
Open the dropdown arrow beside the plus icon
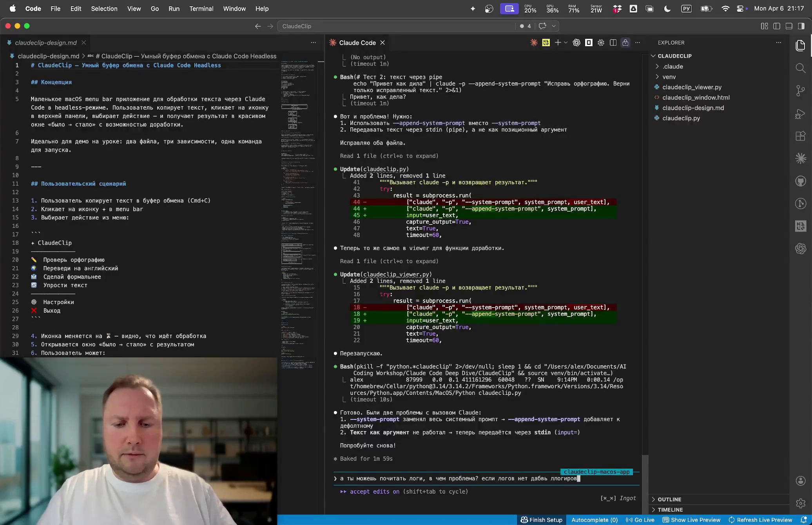[x=565, y=43]
